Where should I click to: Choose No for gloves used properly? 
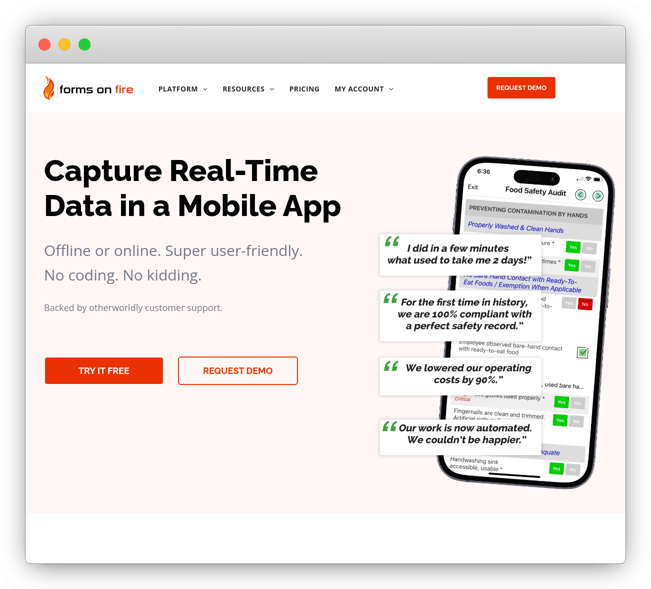(578, 403)
